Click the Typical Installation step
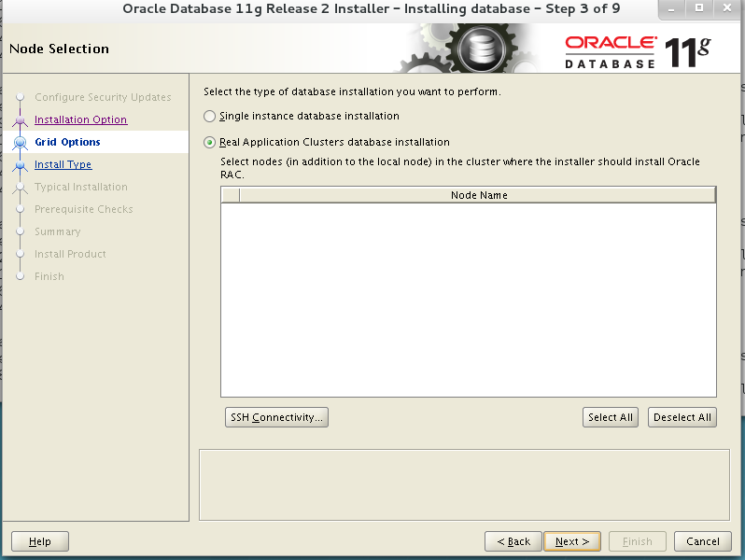Image resolution: width=745 pixels, height=560 pixels. click(81, 187)
